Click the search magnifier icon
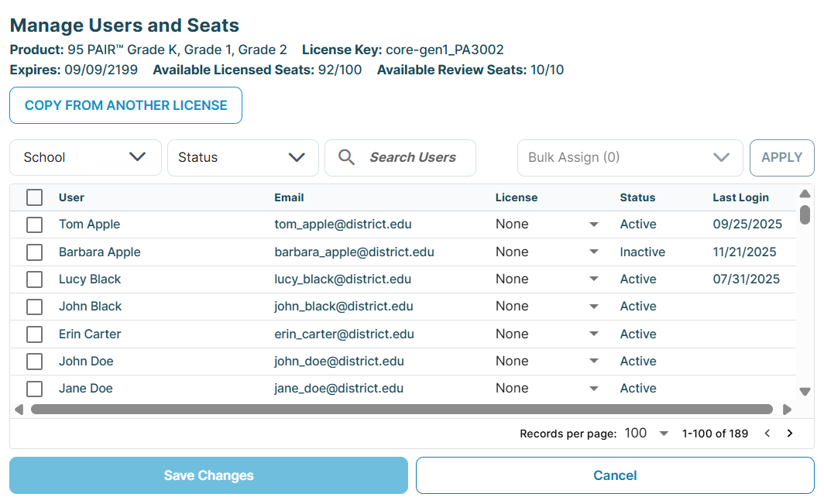The image size is (824, 504). [347, 158]
